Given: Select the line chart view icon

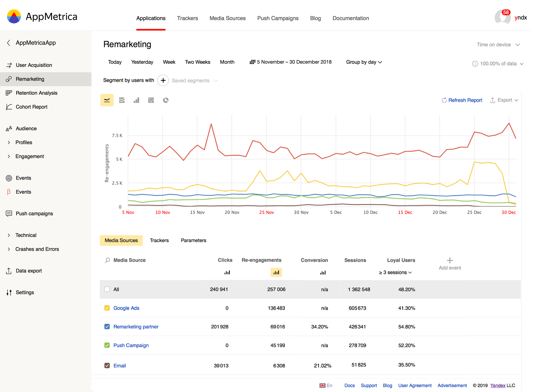Looking at the screenshot, I should pos(107,100).
